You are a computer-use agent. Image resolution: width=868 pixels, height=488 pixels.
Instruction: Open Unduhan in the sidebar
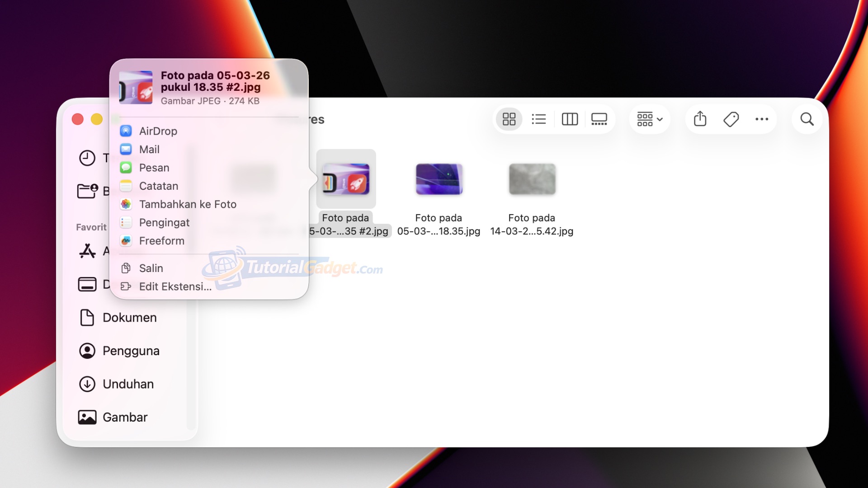128,384
